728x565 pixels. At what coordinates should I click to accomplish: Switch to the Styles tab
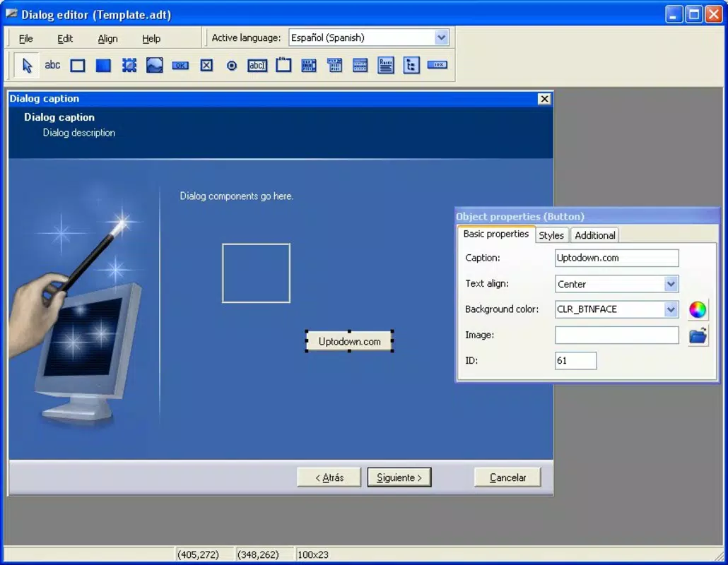pos(551,236)
